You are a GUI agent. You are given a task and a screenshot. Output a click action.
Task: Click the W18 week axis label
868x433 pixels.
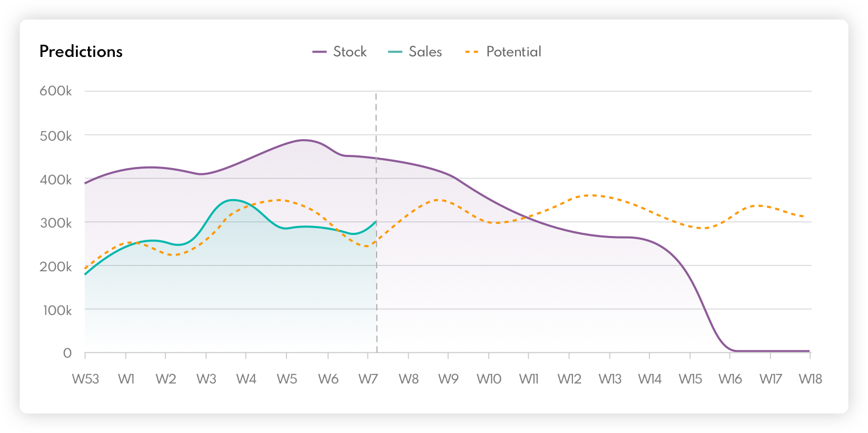[810, 379]
